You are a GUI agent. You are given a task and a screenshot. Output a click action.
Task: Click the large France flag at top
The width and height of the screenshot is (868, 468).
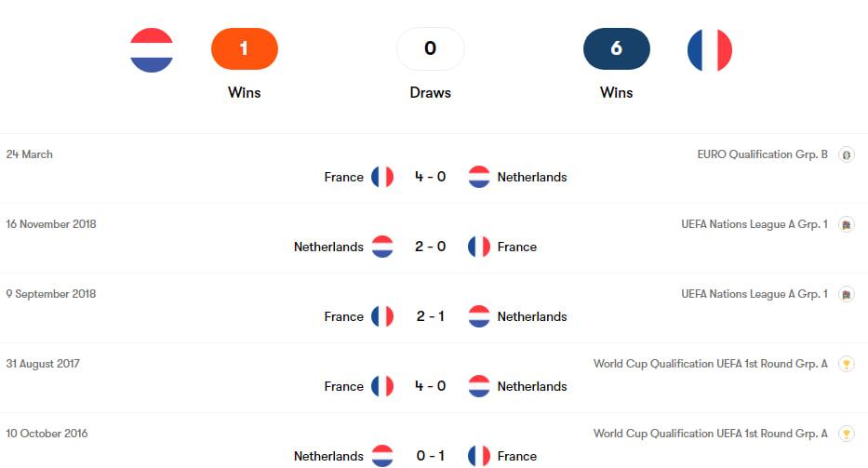pyautogui.click(x=709, y=50)
